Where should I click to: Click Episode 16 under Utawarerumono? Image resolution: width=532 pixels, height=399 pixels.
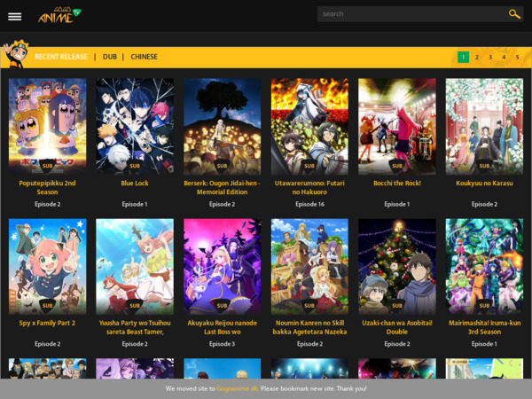[x=309, y=204]
